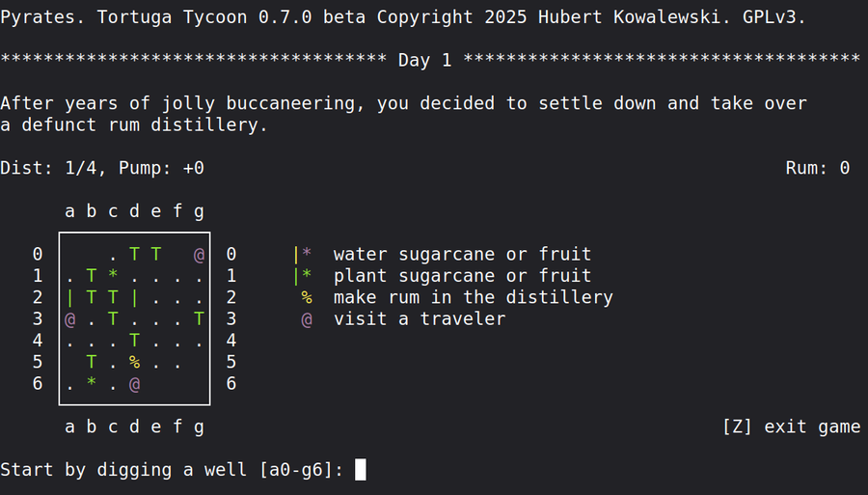Click the Rum: 0 counter
This screenshot has height=495, width=868.
click(817, 169)
